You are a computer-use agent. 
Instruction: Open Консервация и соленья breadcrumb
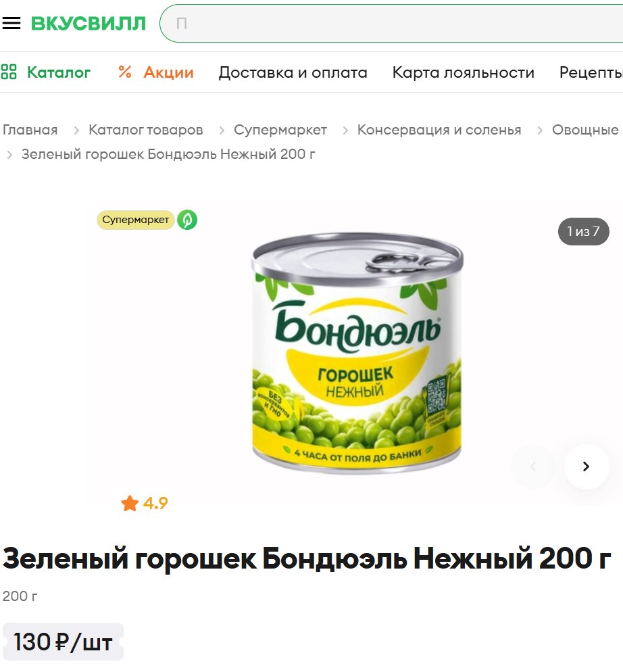(439, 130)
